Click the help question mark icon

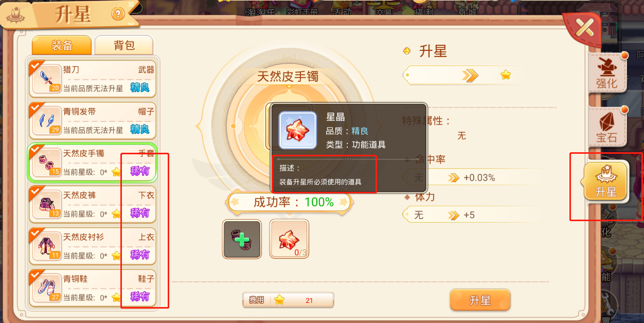(118, 14)
